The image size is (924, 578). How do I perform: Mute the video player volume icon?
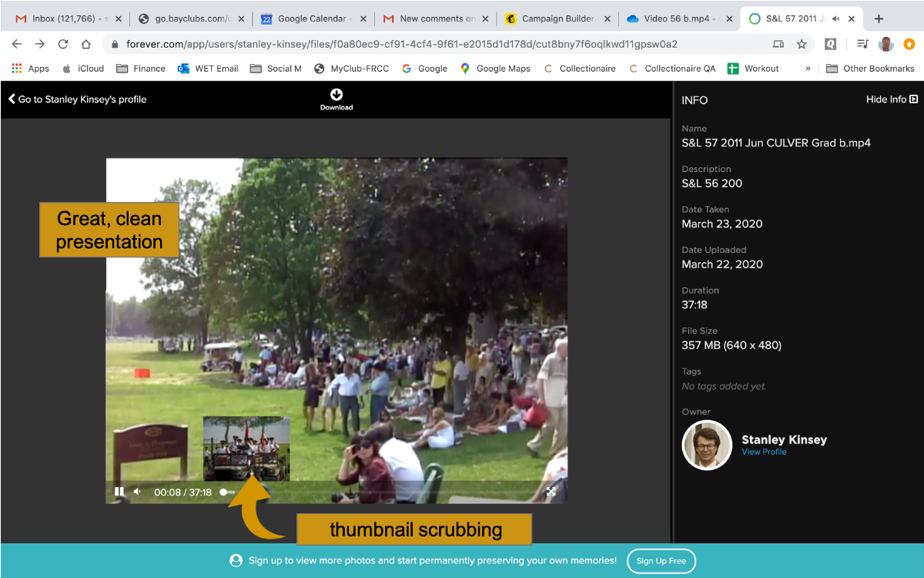[137, 492]
